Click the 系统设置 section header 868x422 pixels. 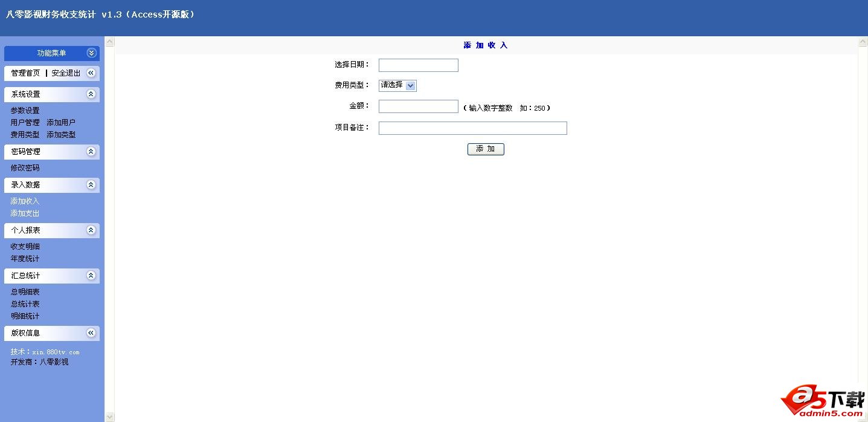coord(52,94)
